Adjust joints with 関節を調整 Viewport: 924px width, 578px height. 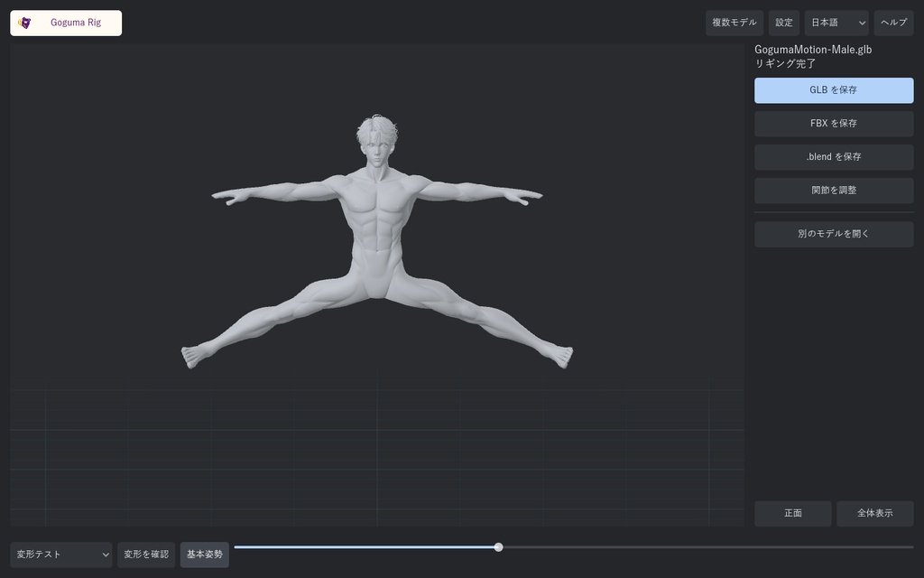tap(834, 191)
